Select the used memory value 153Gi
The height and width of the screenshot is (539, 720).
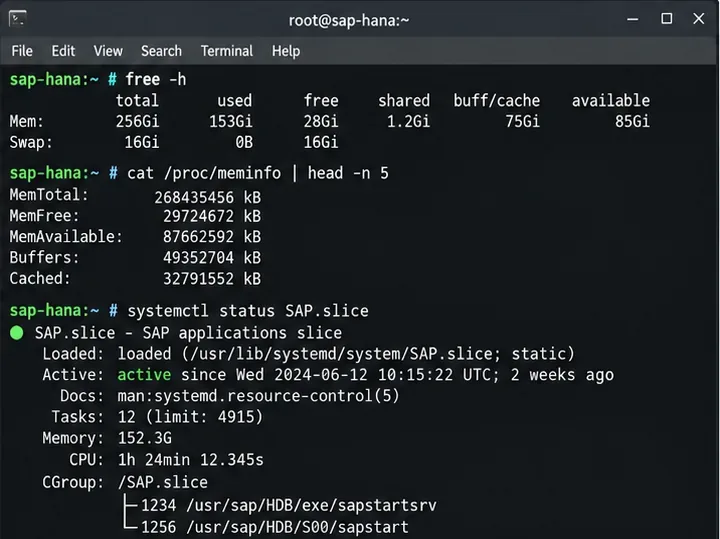point(231,121)
